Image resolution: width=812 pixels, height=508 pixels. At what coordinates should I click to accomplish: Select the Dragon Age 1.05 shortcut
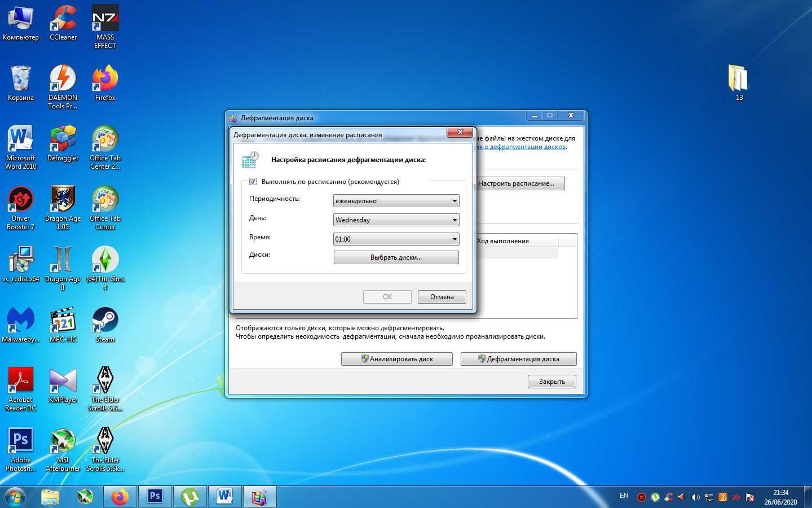pyautogui.click(x=63, y=208)
